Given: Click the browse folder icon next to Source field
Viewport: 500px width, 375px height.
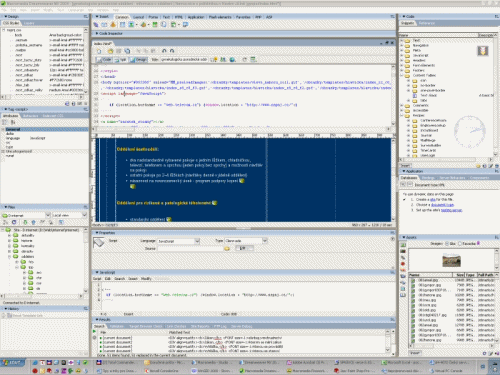Looking at the screenshot, I should point(227,249).
